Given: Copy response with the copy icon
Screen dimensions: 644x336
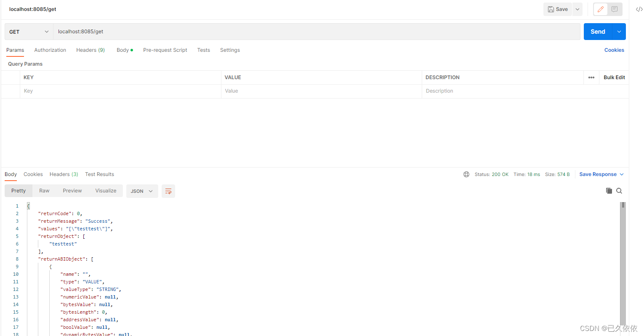Looking at the screenshot, I should click(x=609, y=191).
